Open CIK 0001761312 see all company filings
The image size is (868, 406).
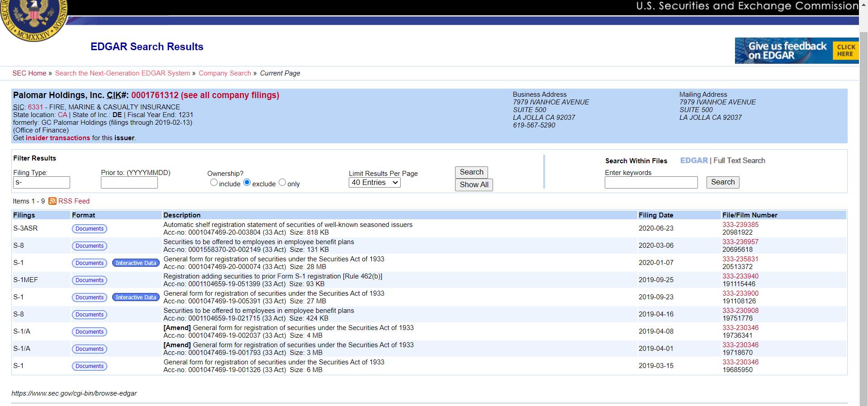tap(205, 95)
